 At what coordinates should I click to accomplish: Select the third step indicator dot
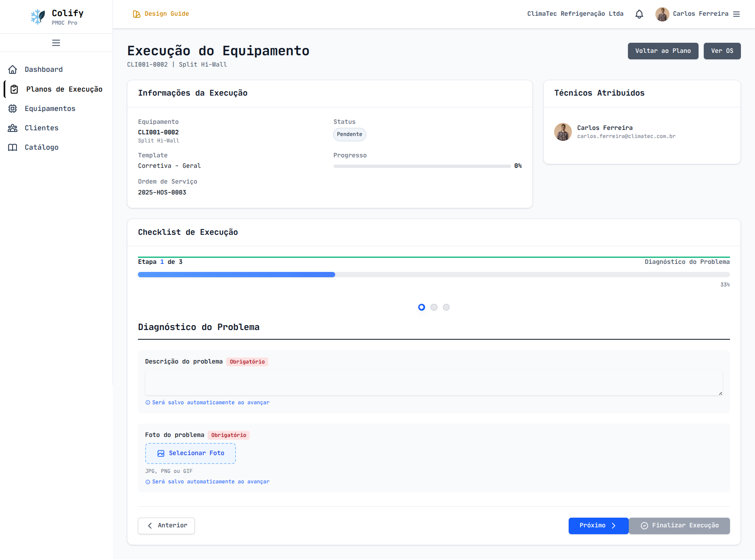click(x=446, y=307)
